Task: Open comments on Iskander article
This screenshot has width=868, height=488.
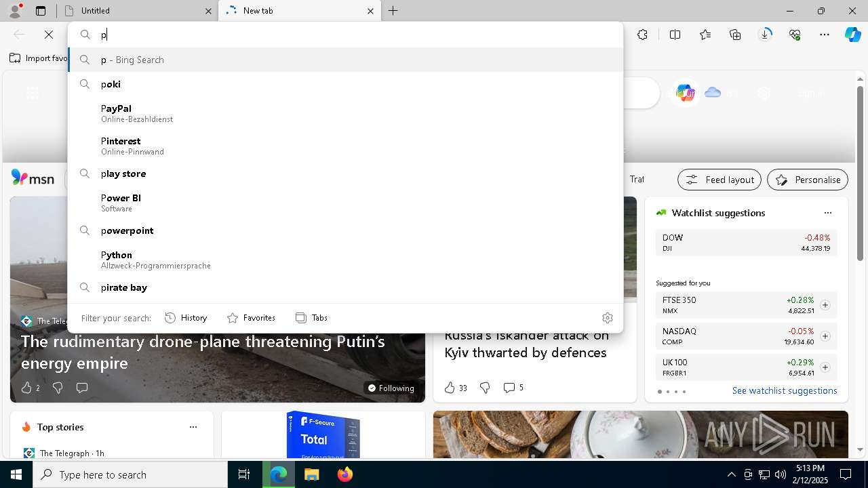Action: [x=513, y=388]
